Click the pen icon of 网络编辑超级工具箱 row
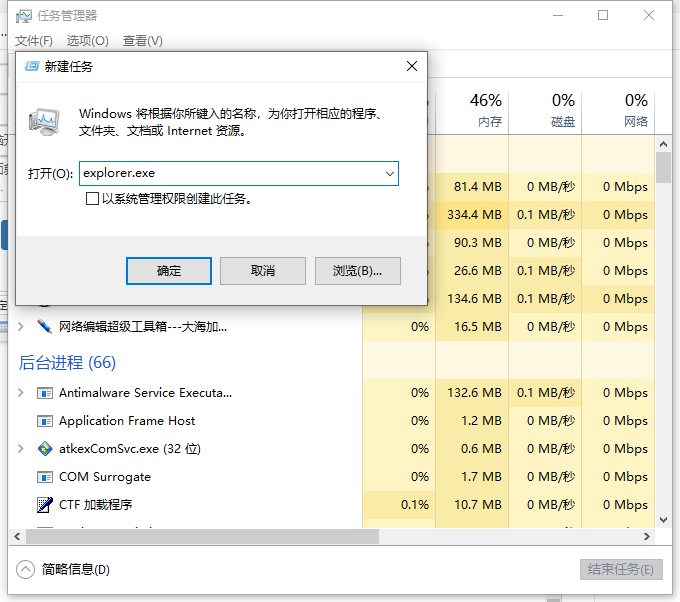The image size is (680, 602). [x=45, y=327]
